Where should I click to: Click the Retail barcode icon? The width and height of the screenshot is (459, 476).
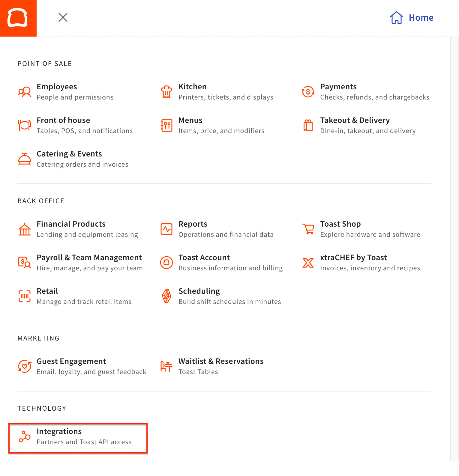point(25,296)
